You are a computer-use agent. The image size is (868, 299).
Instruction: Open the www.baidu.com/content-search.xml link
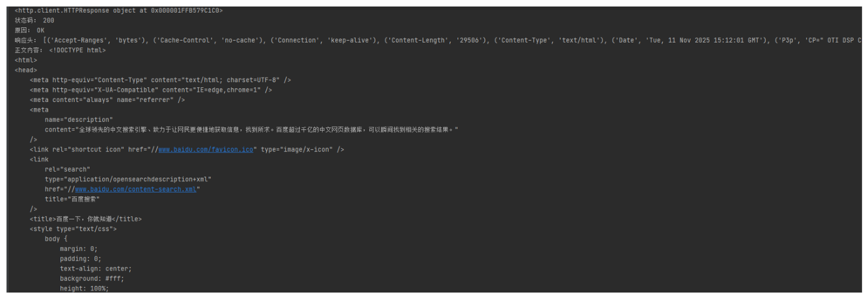click(x=135, y=189)
